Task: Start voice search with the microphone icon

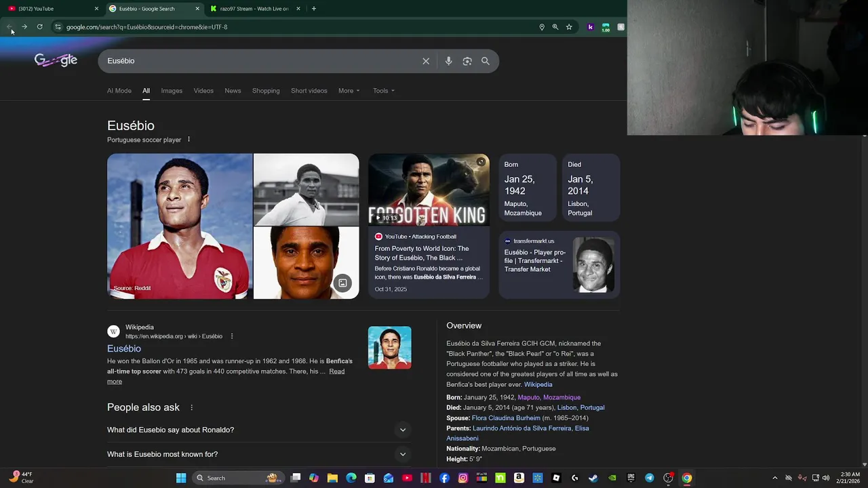Action: pos(448,61)
